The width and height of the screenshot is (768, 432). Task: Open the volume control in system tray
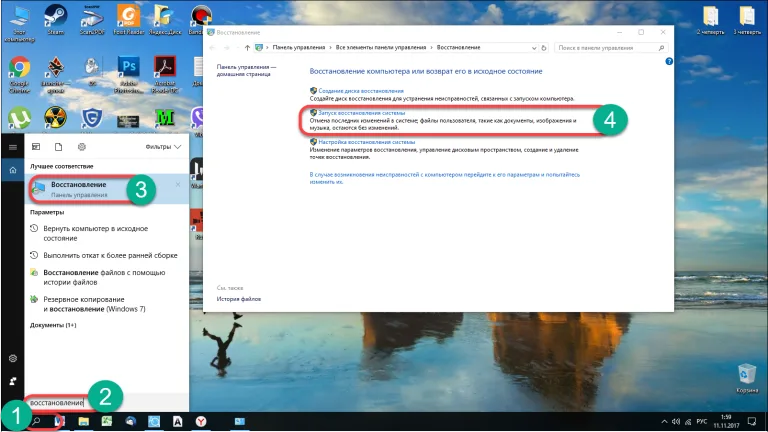(x=676, y=421)
